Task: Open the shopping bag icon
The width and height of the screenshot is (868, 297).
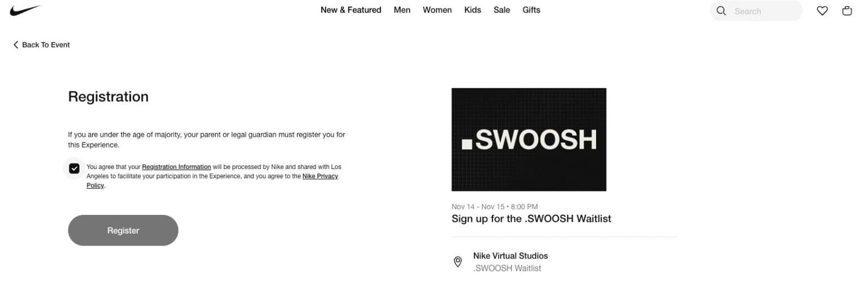Action: [847, 11]
